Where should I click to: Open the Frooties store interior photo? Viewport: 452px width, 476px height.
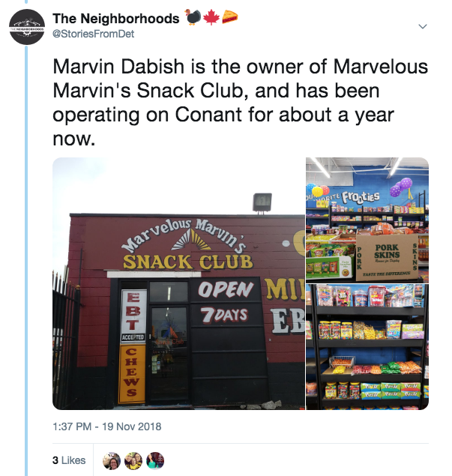(x=367, y=220)
